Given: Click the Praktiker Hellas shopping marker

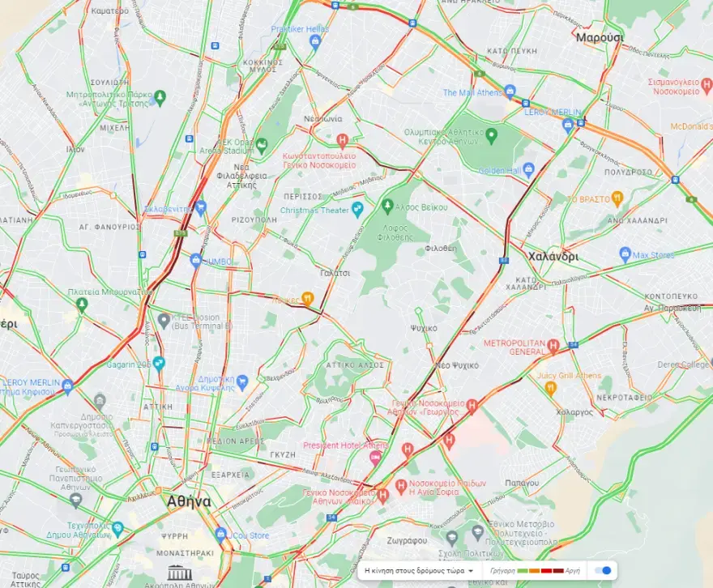Looking at the screenshot, I should (314, 42).
